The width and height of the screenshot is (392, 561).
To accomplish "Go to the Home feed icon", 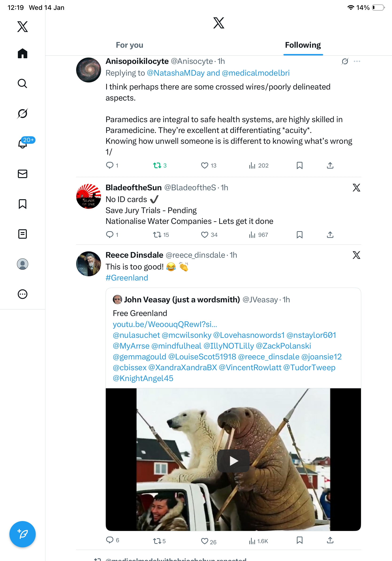I will (x=23, y=54).
